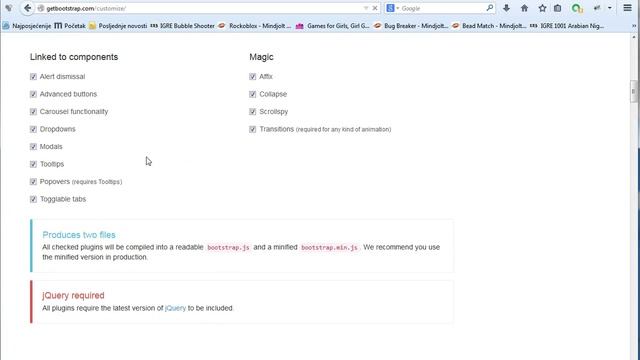Open the Firefox hamburger menu
Viewport: 640px width, 360px height.
627,8
